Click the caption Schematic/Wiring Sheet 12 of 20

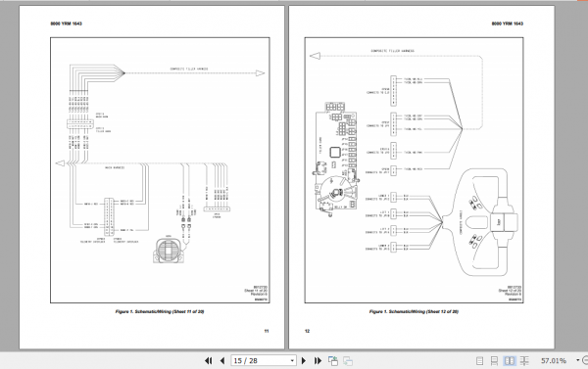point(414,311)
